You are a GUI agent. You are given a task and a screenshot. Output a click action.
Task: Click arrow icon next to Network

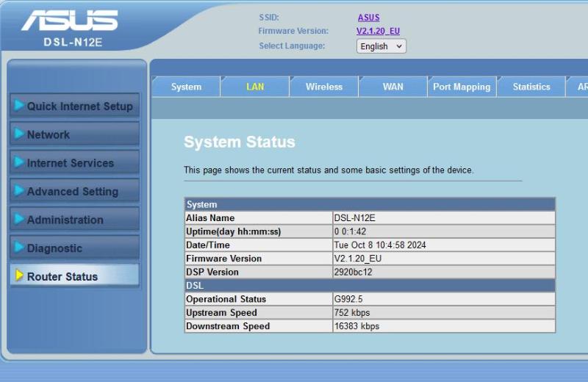(x=19, y=134)
